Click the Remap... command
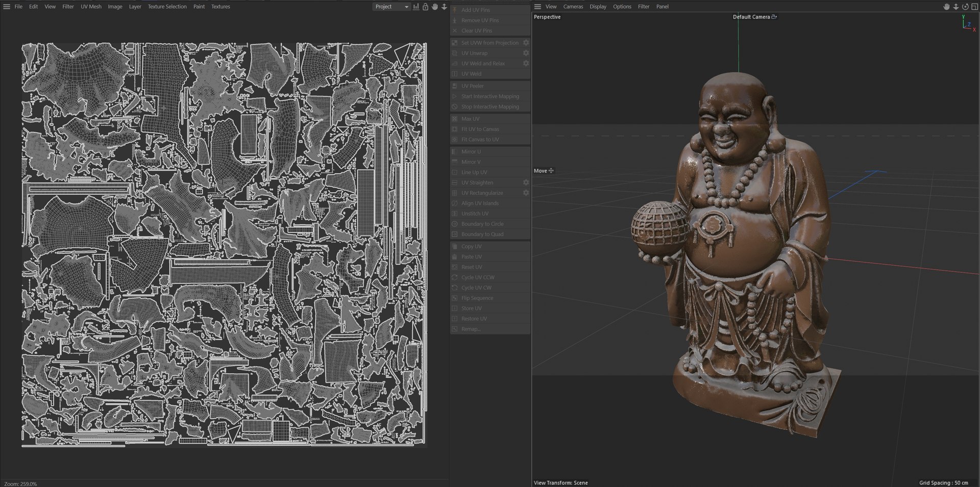Image resolution: width=980 pixels, height=487 pixels. 490,329
